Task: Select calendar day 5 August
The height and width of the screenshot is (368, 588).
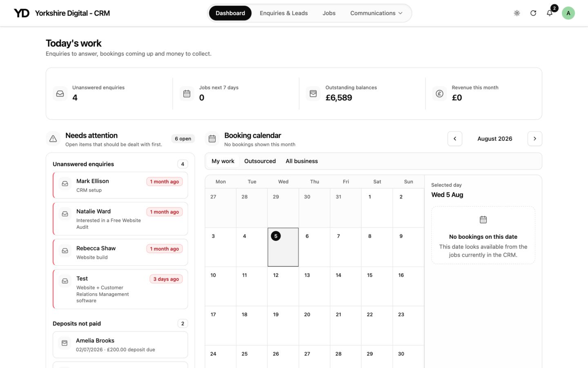Action: click(283, 247)
